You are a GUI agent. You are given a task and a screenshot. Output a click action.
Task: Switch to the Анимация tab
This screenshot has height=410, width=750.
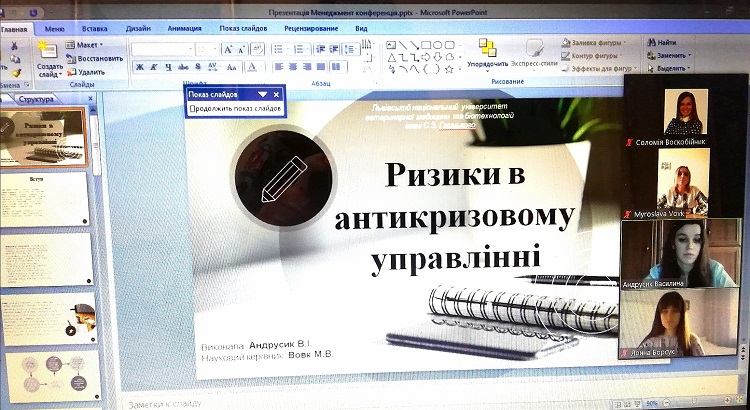click(x=184, y=29)
